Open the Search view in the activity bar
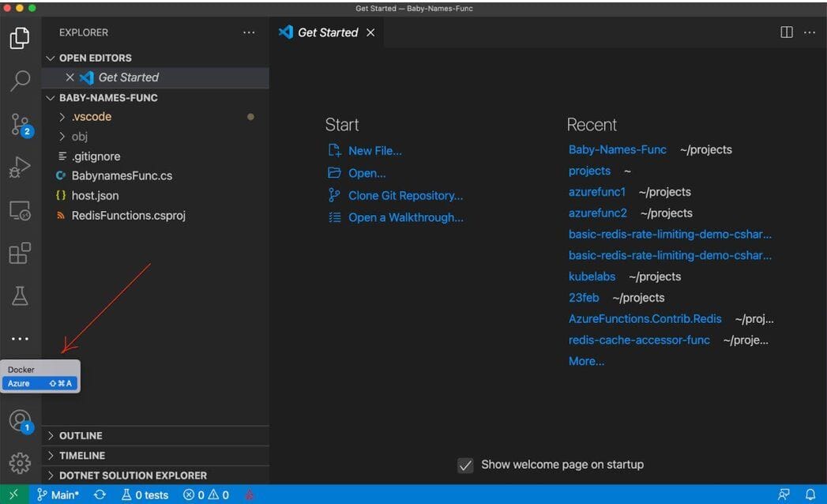This screenshot has width=827, height=504. click(21, 81)
